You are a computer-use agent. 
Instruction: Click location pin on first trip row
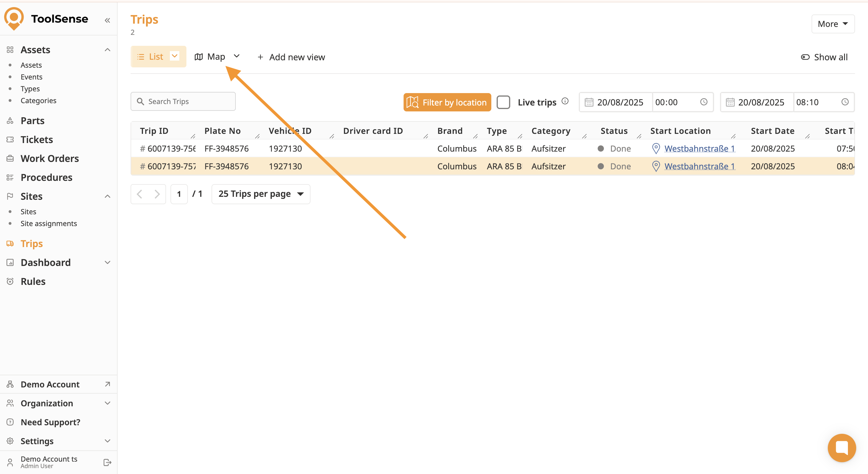(x=656, y=148)
